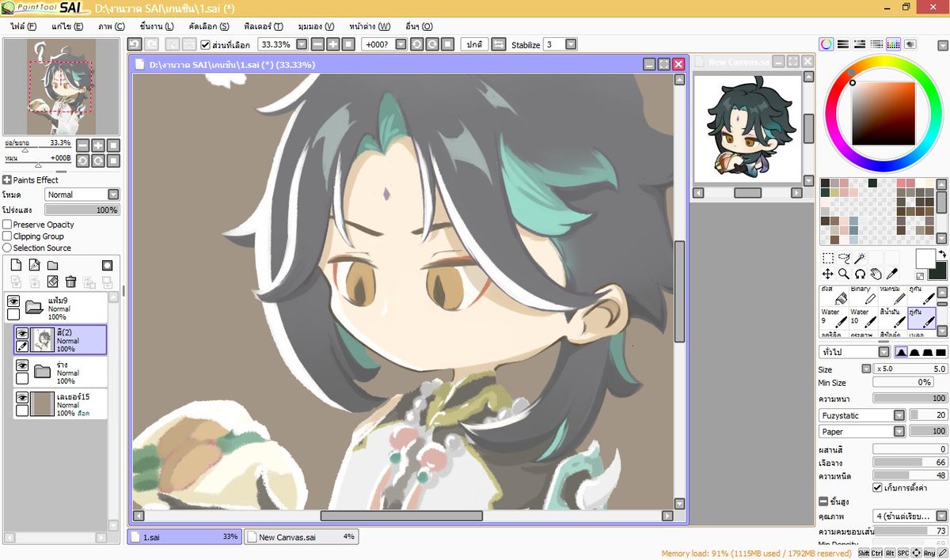This screenshot has width=950, height=560.
Task: Toggle the เก็บการตั้งค่า checkbox
Action: [877, 487]
